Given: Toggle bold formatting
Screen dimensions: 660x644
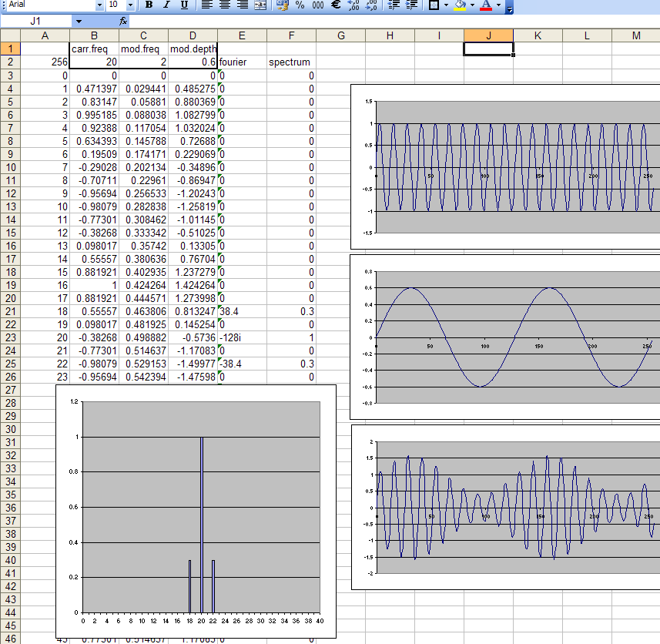Looking at the screenshot, I should coord(149,5).
